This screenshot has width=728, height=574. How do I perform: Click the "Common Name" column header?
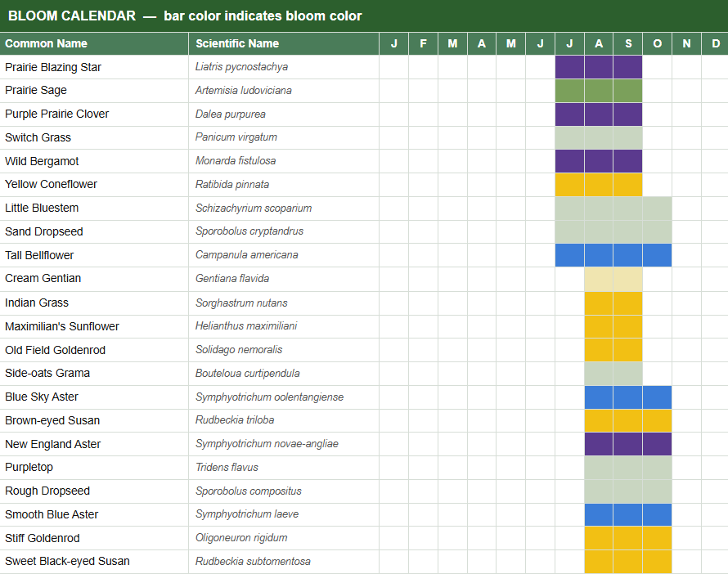(x=94, y=43)
